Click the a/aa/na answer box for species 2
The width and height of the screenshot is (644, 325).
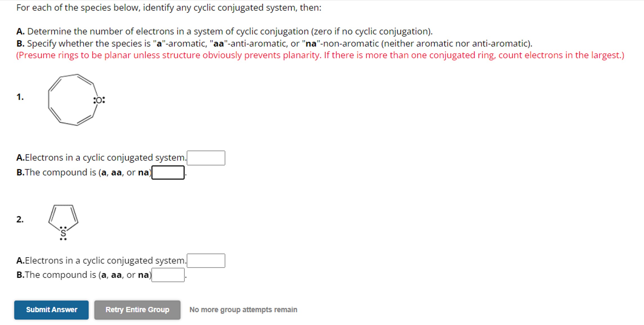click(x=168, y=275)
